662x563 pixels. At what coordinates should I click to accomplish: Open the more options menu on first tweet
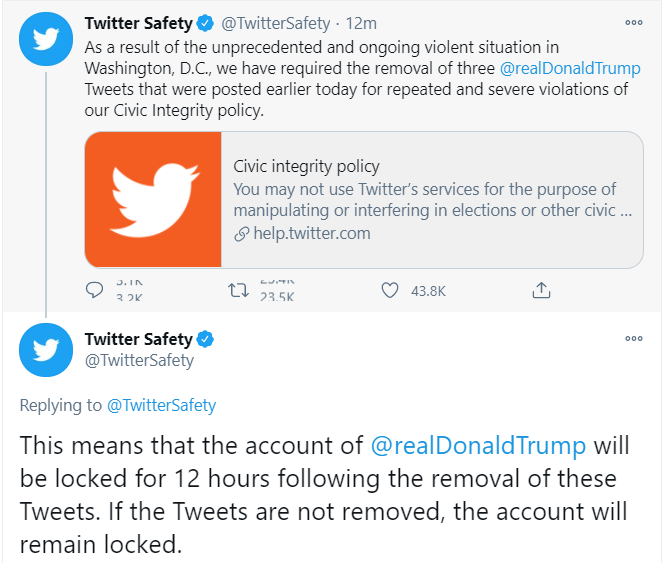click(633, 22)
